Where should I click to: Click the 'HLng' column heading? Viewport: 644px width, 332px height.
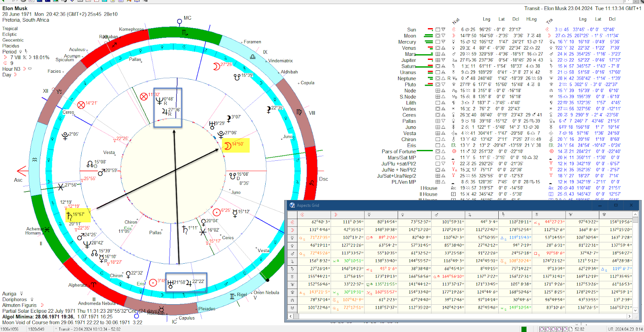point(531,19)
